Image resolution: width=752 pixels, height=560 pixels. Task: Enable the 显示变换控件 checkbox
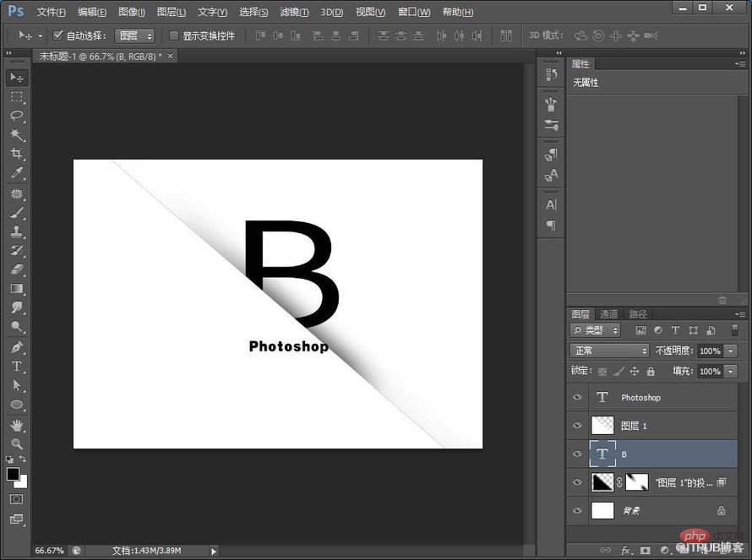pyautogui.click(x=174, y=35)
